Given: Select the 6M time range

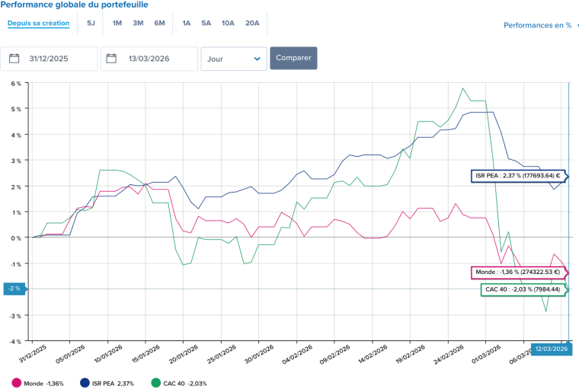Looking at the screenshot, I should click(159, 23).
